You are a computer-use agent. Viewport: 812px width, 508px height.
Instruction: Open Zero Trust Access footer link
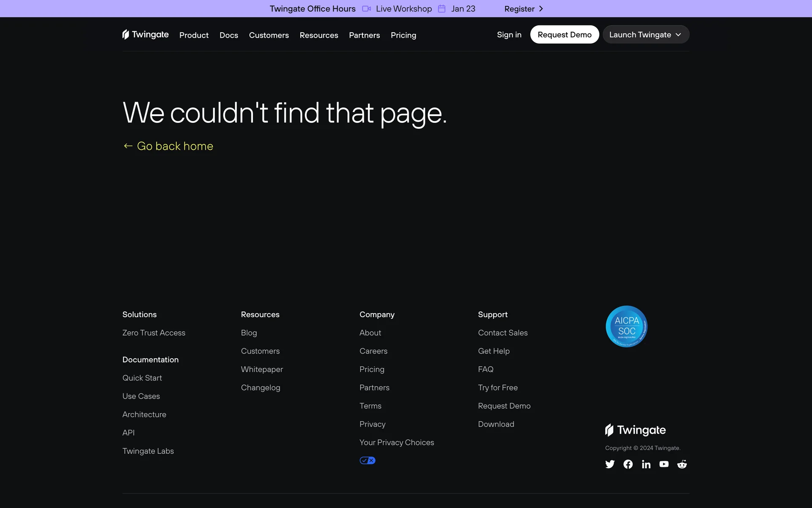(x=154, y=333)
